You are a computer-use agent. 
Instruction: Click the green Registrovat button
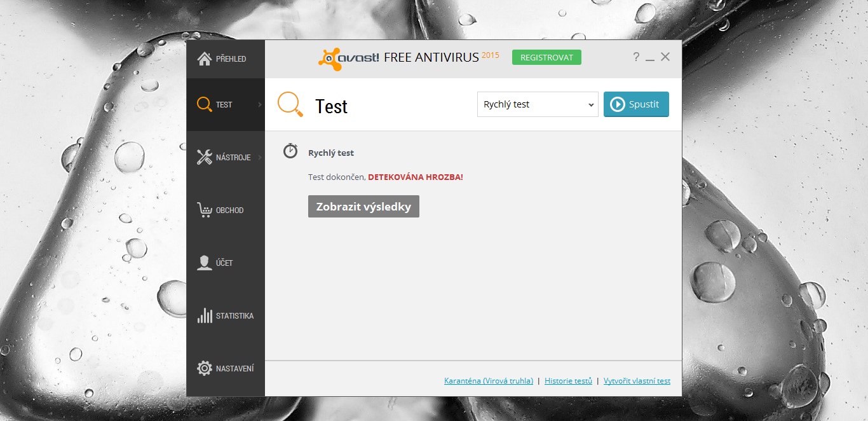point(546,57)
